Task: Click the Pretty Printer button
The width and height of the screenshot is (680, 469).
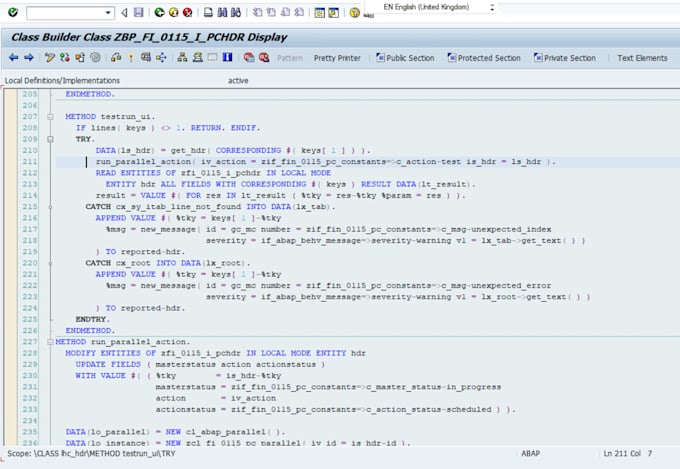Action: [x=337, y=58]
